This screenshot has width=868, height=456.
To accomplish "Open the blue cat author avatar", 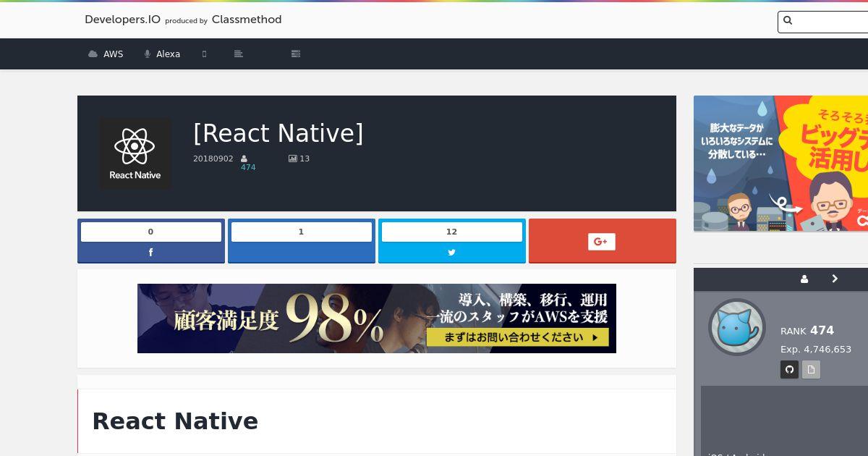I will point(737,327).
